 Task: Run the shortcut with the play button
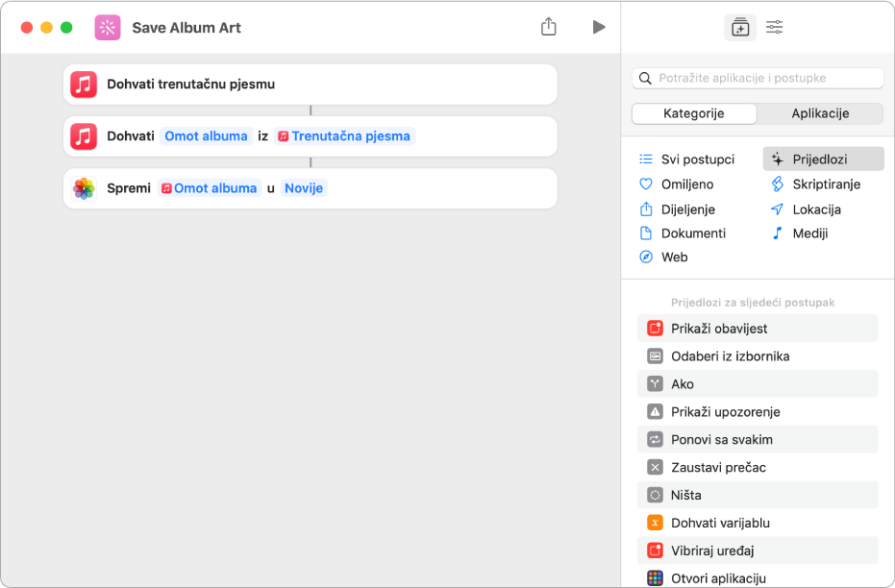point(599,27)
